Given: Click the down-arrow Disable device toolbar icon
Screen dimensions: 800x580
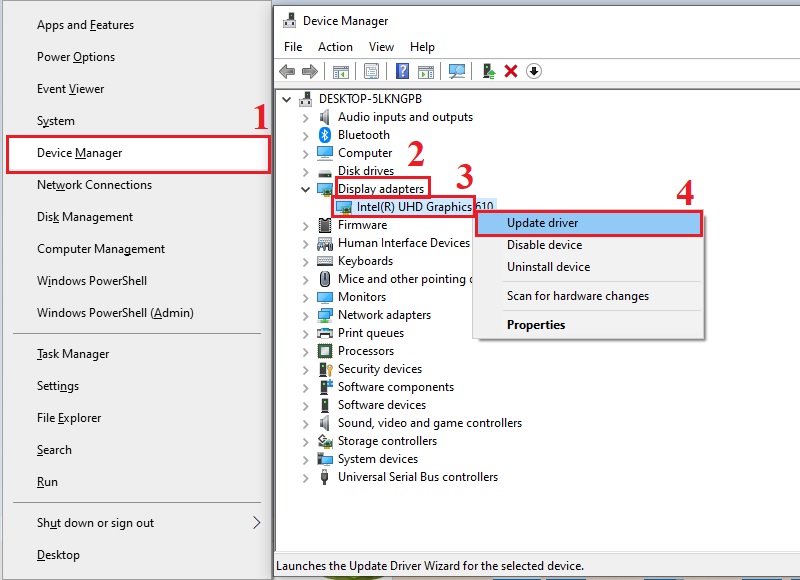Looking at the screenshot, I should (x=534, y=71).
